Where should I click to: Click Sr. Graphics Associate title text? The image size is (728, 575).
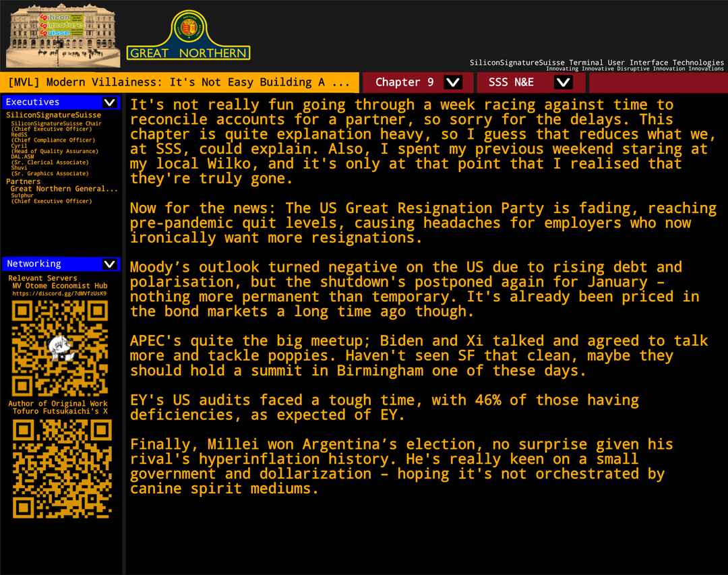click(50, 174)
